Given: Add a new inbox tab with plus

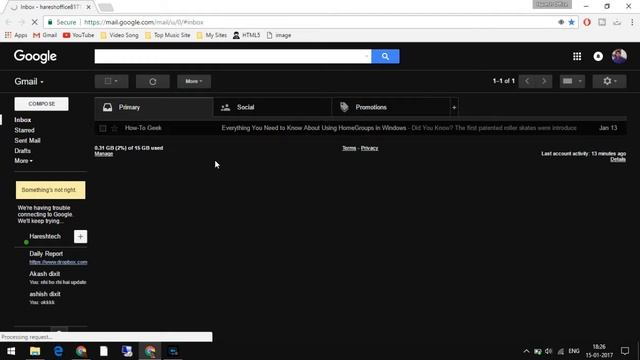Looking at the screenshot, I should coord(454,107).
